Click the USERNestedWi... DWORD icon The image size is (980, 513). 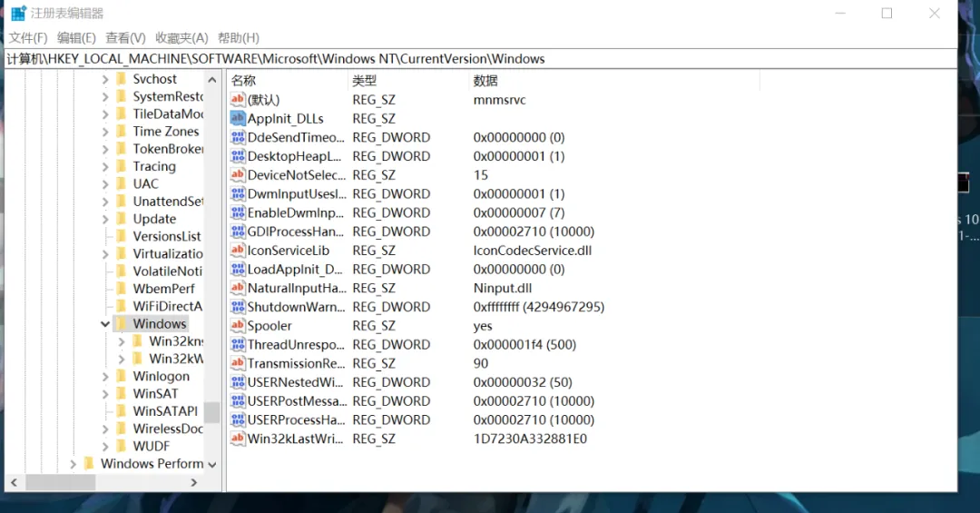[x=238, y=381]
